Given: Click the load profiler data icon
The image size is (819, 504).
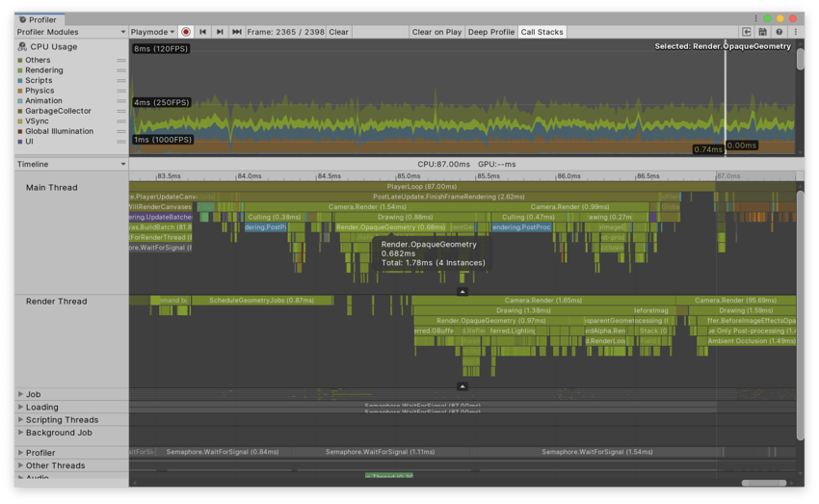Looking at the screenshot, I should [747, 32].
